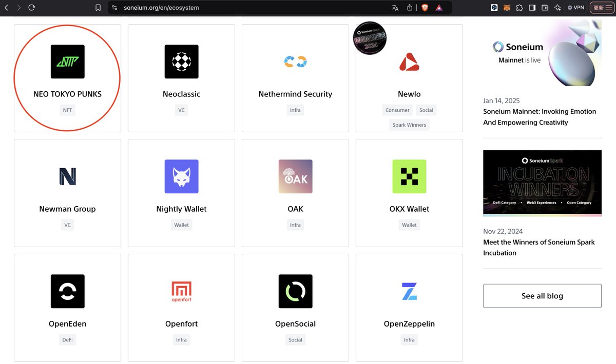Open the Brave Wallet icon

coord(545,8)
